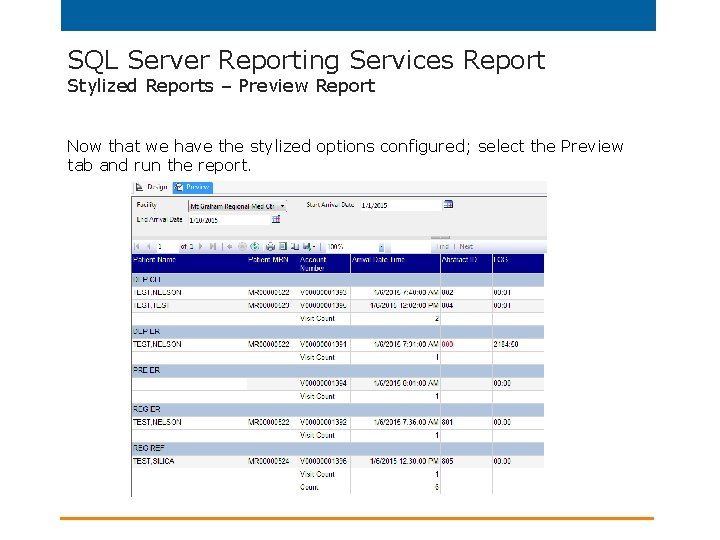Switch to the Design tab

(x=152, y=187)
